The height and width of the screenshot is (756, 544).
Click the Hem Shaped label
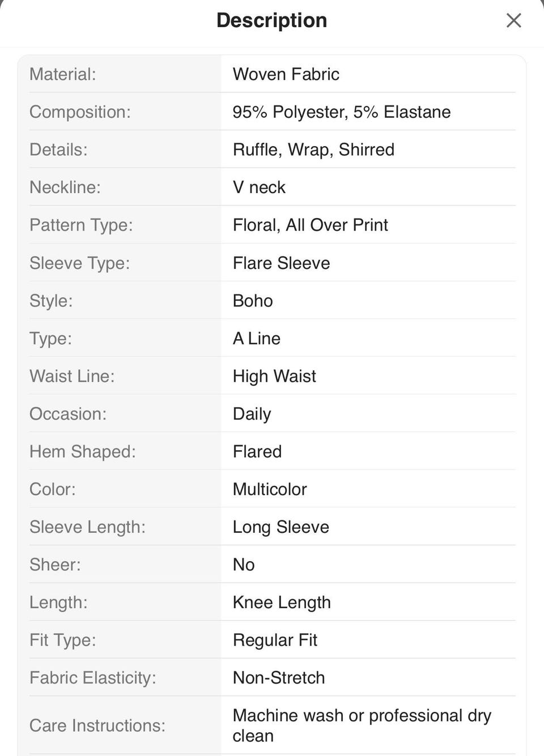[83, 452]
